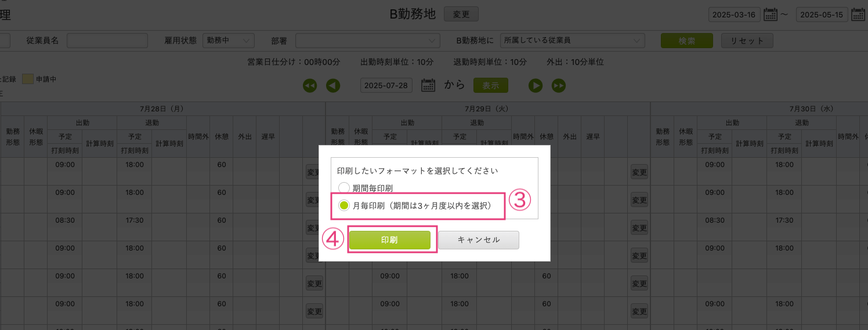This screenshot has height=330, width=868.
Task: Expand the 部署 dropdown
Action: point(367,41)
